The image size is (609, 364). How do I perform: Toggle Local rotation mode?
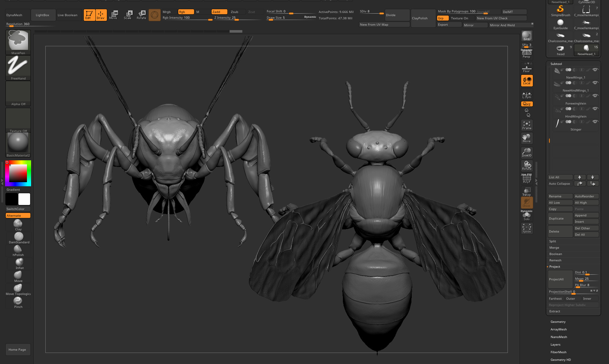(527, 80)
